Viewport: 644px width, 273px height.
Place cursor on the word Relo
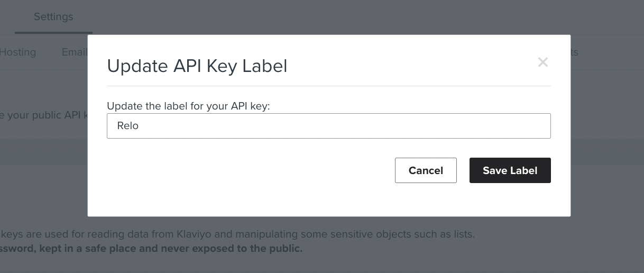pos(128,126)
